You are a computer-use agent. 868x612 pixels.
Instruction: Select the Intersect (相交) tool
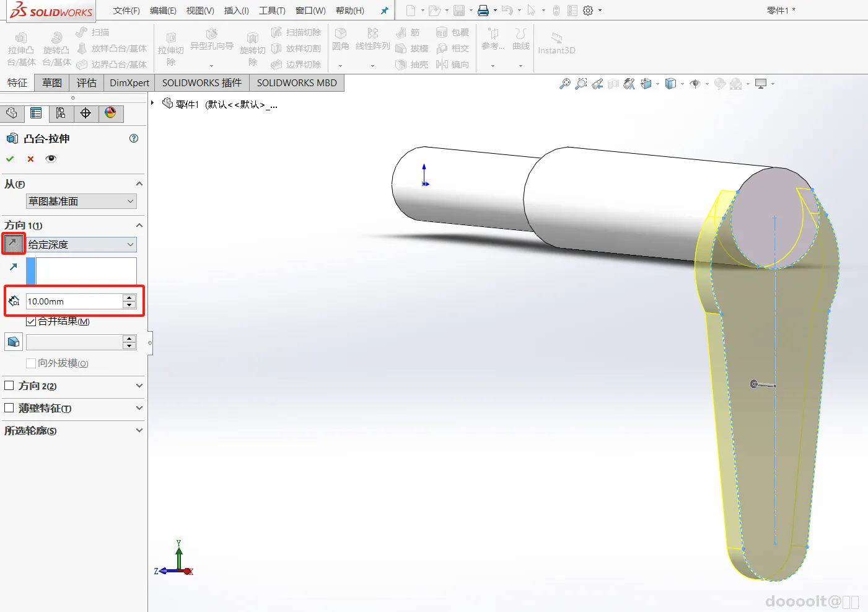452,48
